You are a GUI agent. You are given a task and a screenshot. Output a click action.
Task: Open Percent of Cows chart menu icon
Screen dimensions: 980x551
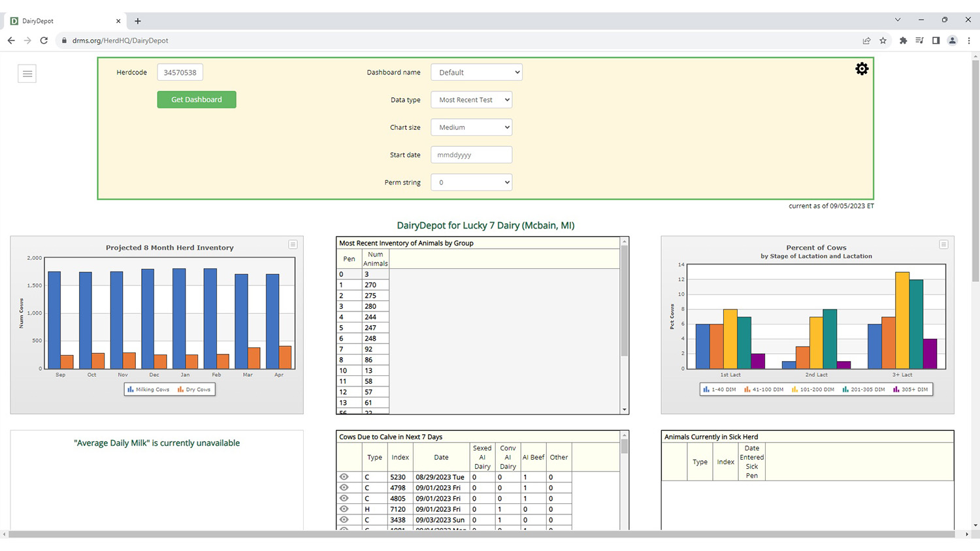point(943,244)
